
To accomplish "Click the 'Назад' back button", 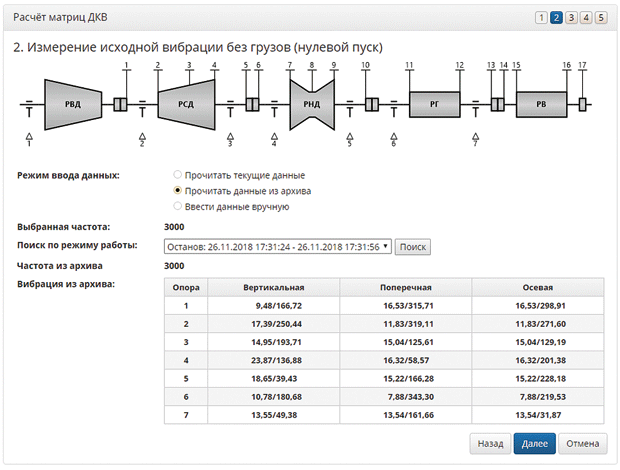I will click(x=490, y=444).
